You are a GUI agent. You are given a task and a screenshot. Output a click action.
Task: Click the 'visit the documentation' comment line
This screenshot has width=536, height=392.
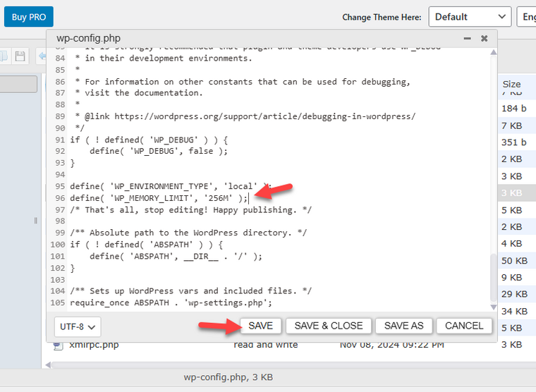(x=139, y=93)
